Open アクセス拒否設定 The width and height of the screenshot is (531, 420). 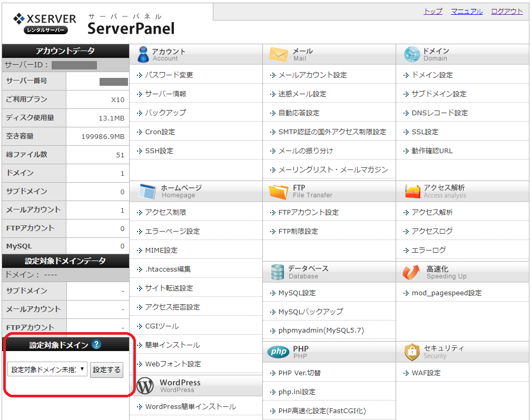coord(172,307)
